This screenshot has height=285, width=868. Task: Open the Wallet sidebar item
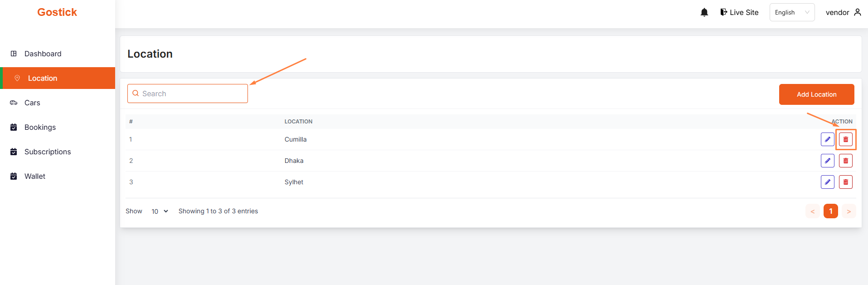point(35,176)
